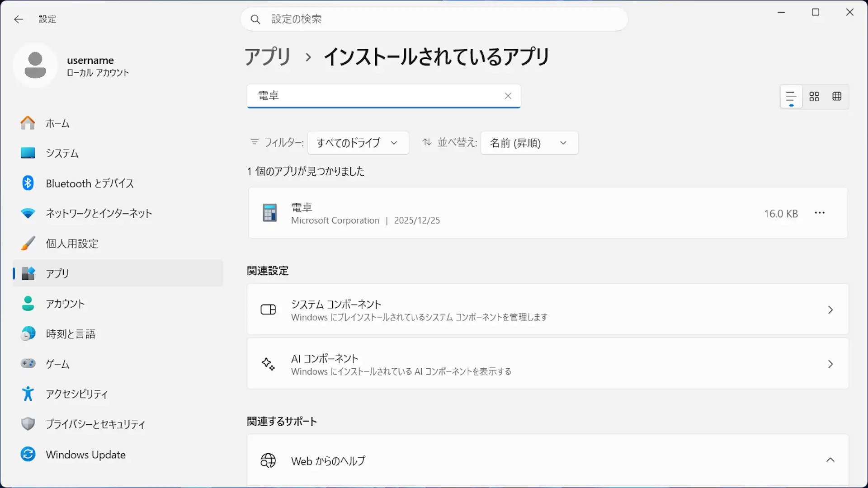Open ゲーム settings page
The image size is (868, 488).
click(118, 364)
